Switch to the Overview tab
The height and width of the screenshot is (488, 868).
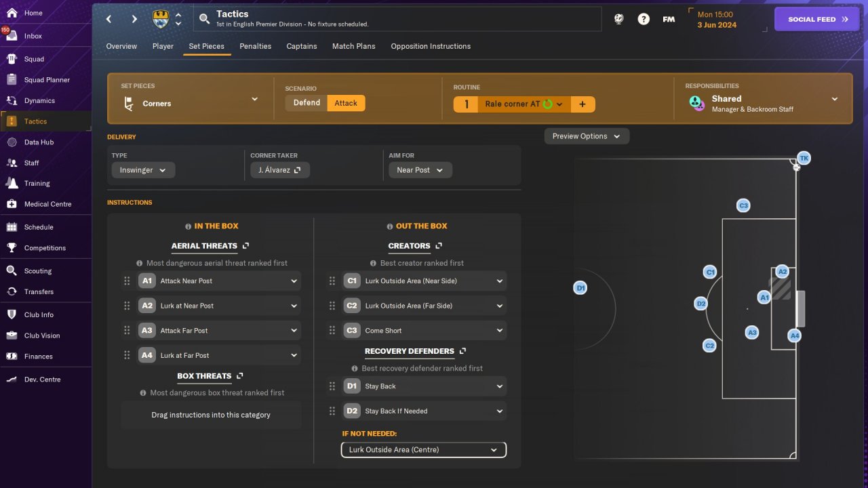click(121, 46)
